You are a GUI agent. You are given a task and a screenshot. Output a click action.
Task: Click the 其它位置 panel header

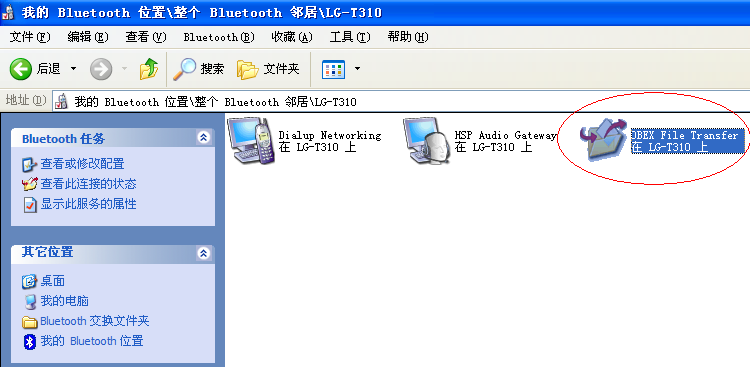(x=113, y=253)
